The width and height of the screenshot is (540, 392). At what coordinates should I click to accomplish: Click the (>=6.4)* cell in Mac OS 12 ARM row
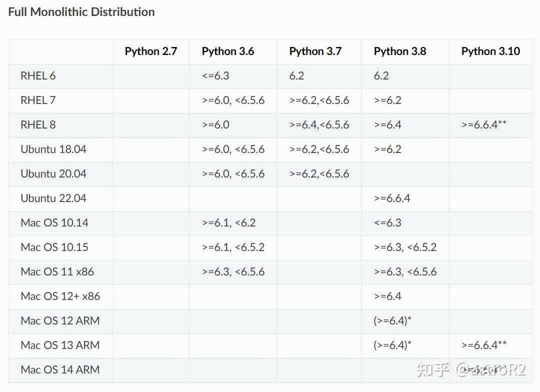click(x=392, y=321)
